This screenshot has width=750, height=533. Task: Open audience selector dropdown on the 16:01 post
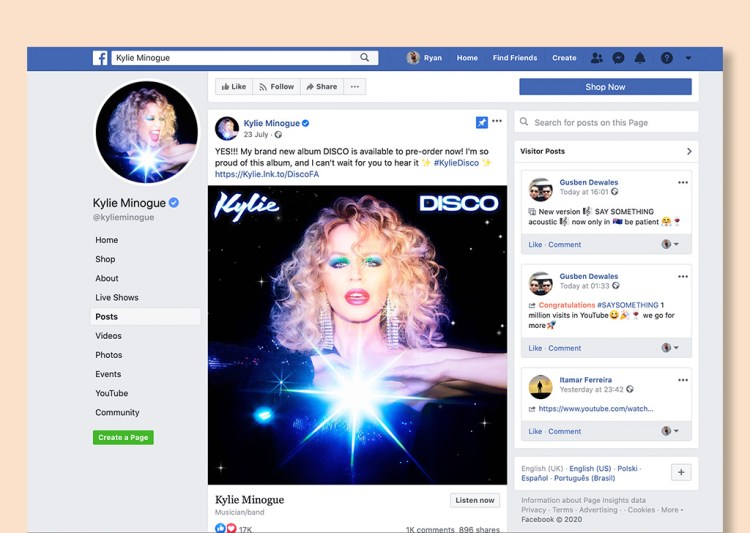pos(670,244)
